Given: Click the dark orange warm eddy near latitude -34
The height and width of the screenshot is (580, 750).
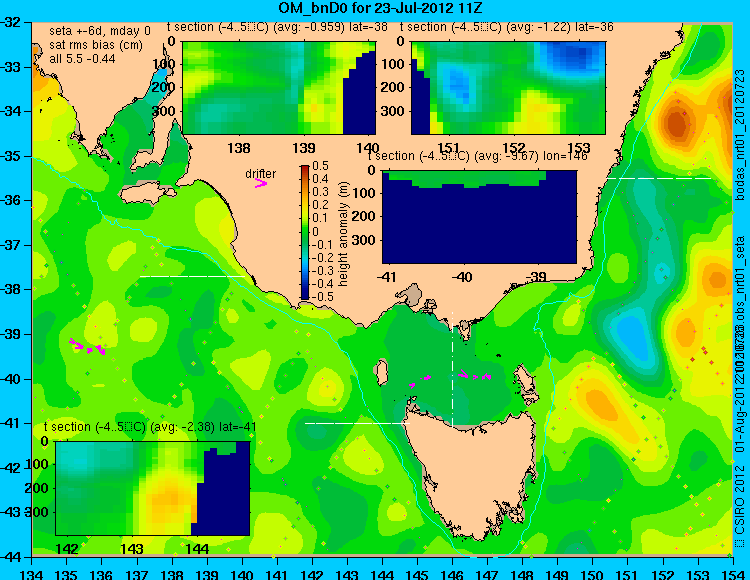Looking at the screenshot, I should click(676, 122).
